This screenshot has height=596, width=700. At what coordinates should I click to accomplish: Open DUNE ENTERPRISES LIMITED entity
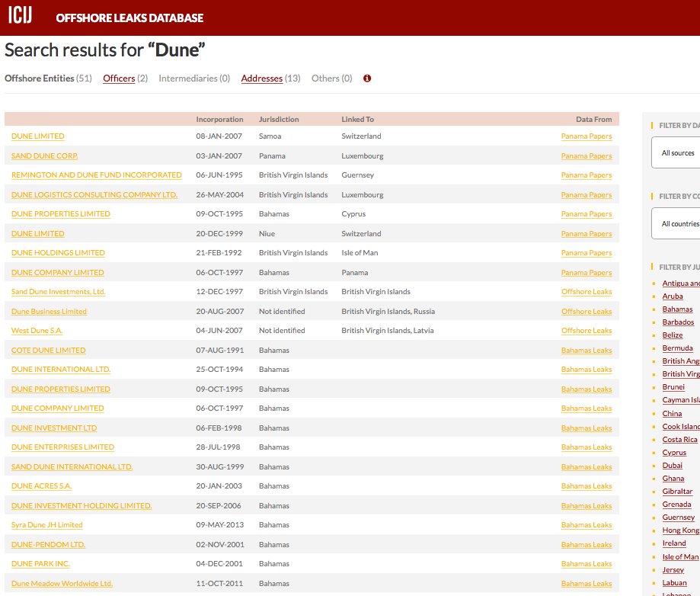62,447
